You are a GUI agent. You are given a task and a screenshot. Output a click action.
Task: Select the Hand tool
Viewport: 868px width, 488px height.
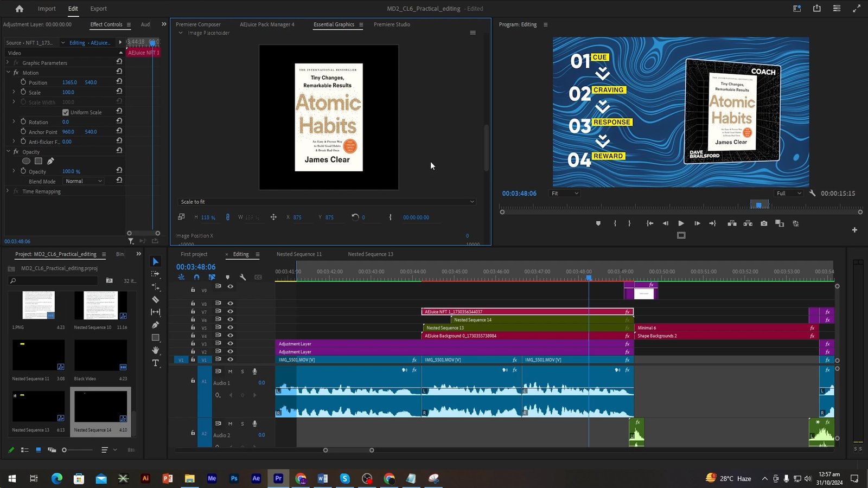click(156, 350)
